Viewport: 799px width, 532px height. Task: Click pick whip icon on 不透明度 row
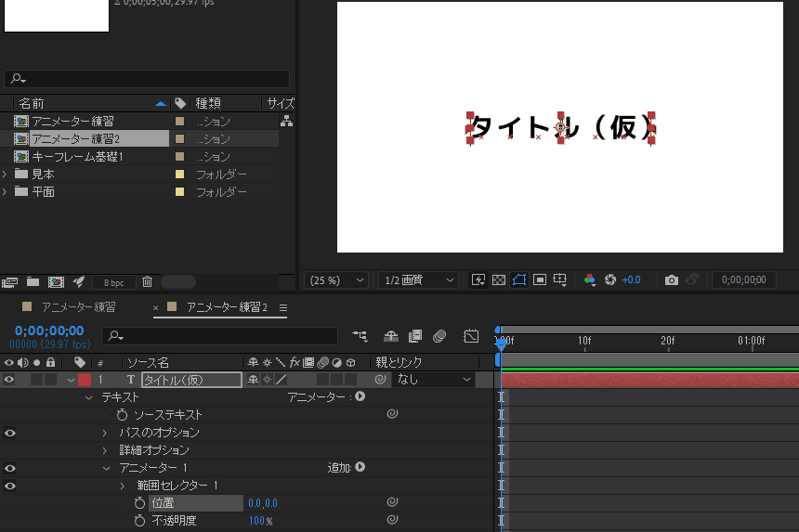coord(392,520)
